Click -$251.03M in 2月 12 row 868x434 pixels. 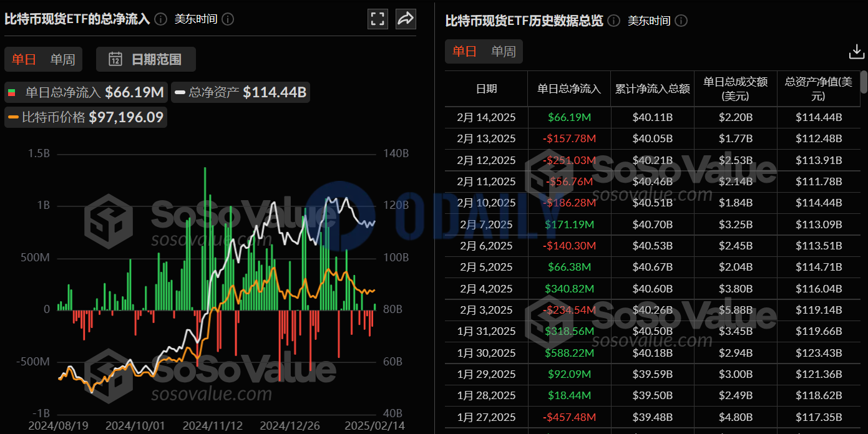(569, 160)
